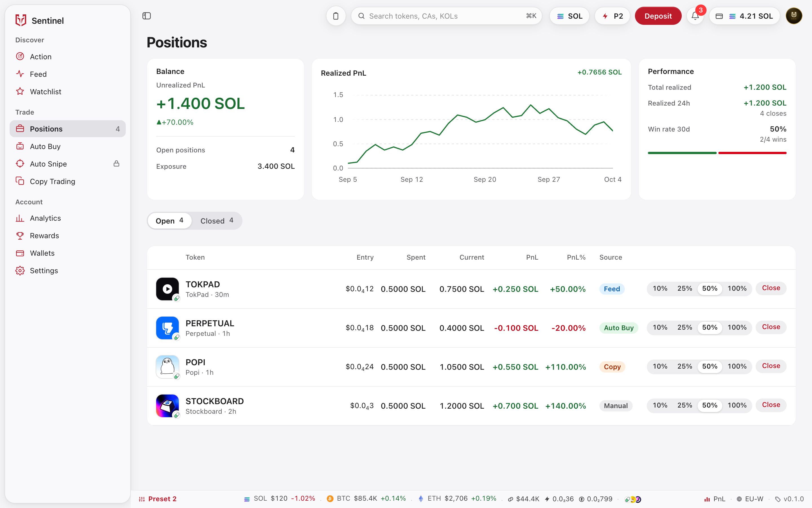
Task: Open Preset 2 in status bar
Action: click(158, 499)
